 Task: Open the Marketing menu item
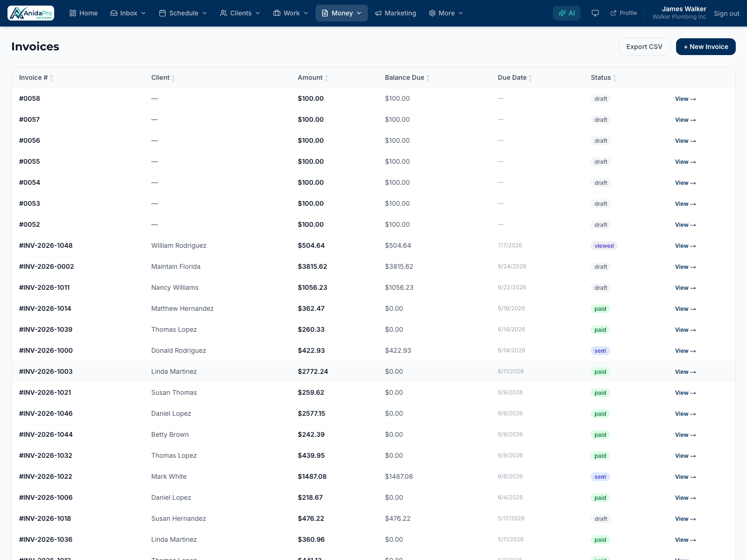pos(395,13)
